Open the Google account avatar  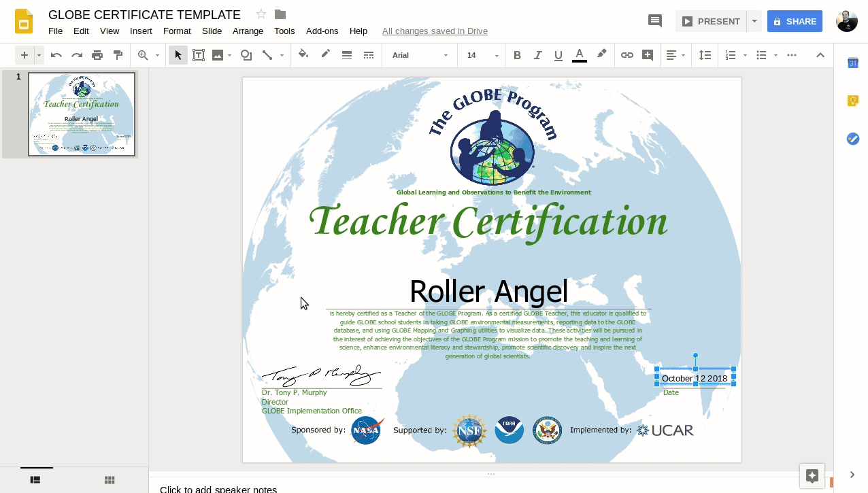[x=847, y=21]
